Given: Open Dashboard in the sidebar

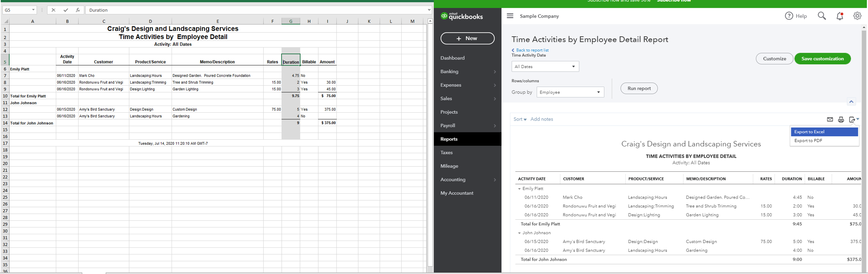Looking at the screenshot, I should 452,58.
